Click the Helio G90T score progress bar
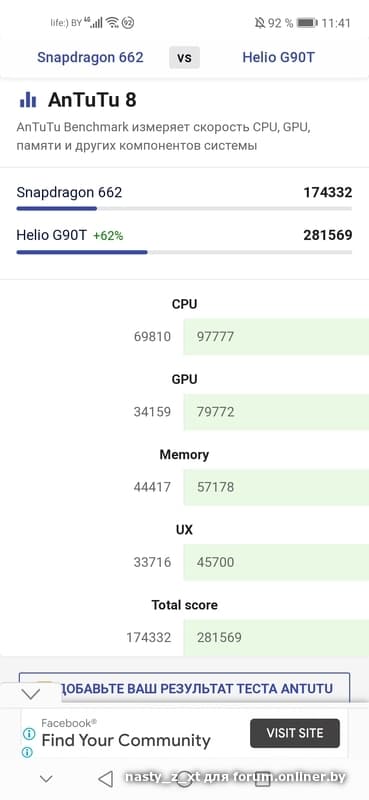The width and height of the screenshot is (369, 800). click(x=184, y=252)
